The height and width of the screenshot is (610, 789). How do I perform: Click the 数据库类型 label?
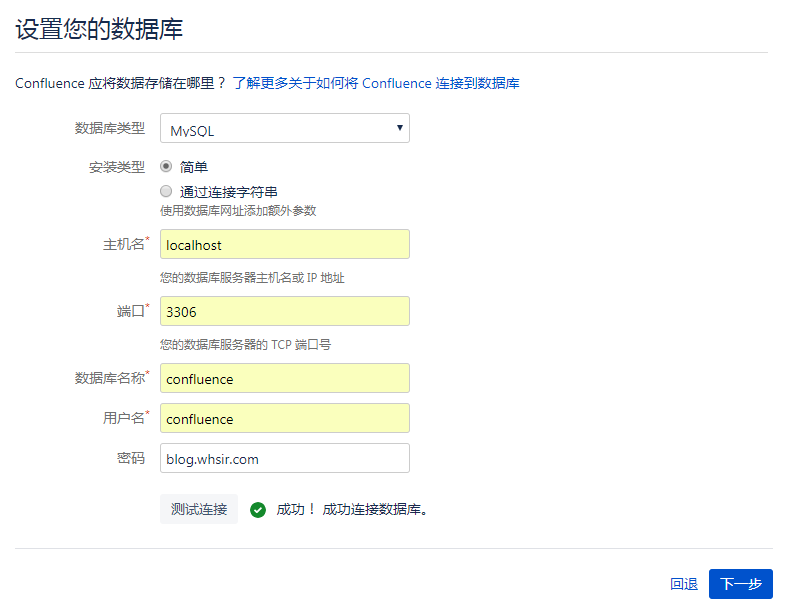click(110, 128)
